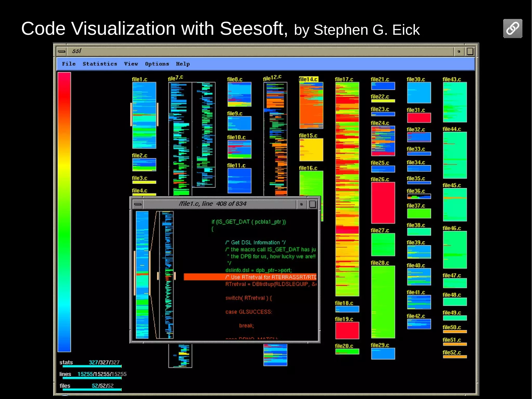Image resolution: width=532 pixels, height=399 pixels.
Task: Click the file47.c green block
Action: point(455,283)
